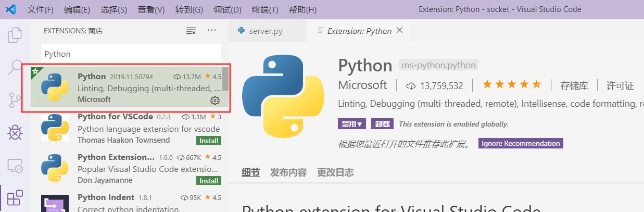Open the extensions panel more actions menu
644x212 pixels.
pyautogui.click(x=211, y=31)
